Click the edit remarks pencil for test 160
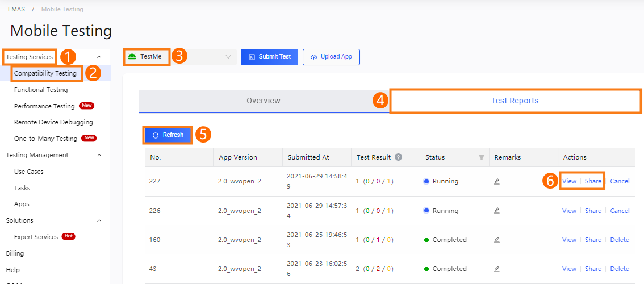This screenshot has width=644, height=284. coord(496,240)
